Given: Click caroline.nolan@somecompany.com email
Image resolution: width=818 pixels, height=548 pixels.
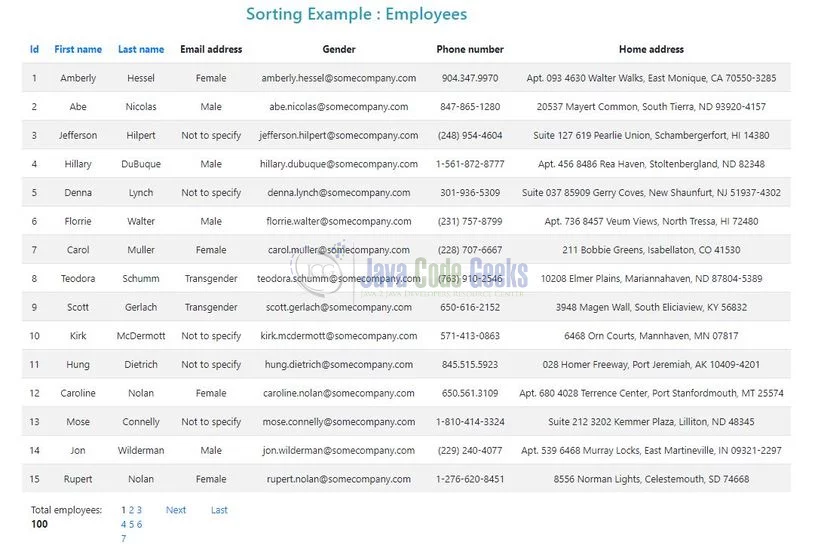Looking at the screenshot, I should (x=339, y=394).
